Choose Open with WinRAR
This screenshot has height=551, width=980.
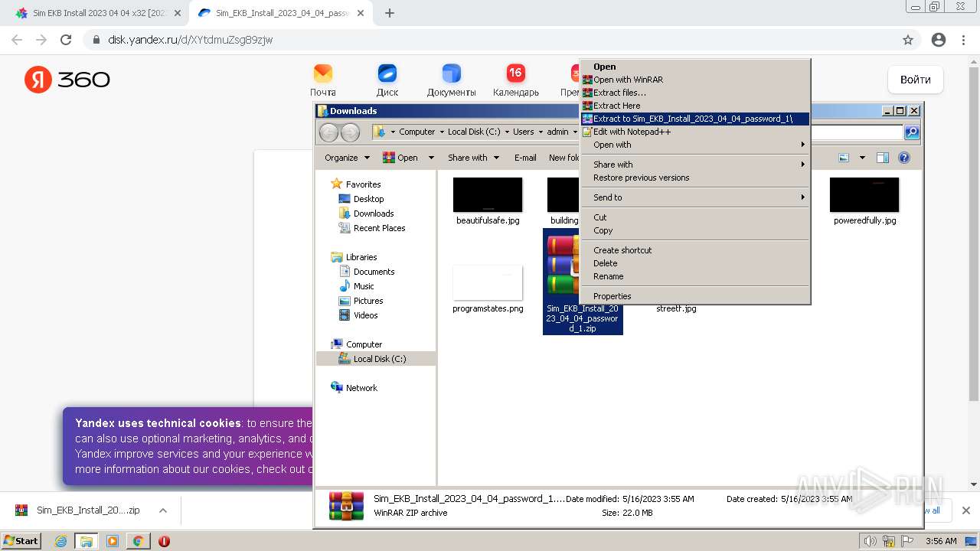click(x=695, y=80)
